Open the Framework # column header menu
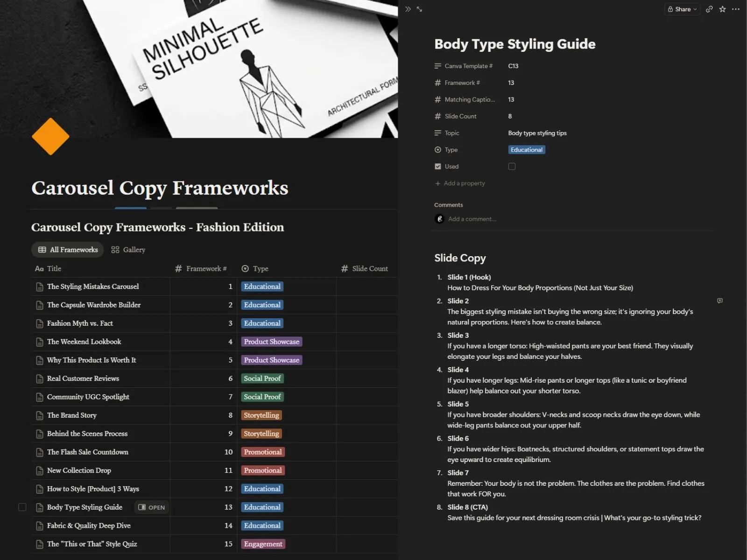The image size is (747, 560). (201, 268)
